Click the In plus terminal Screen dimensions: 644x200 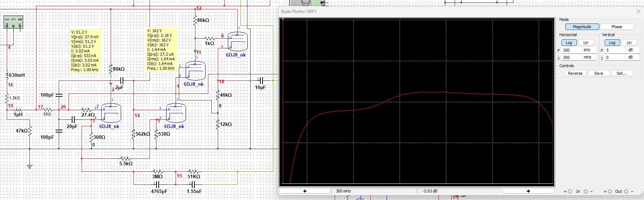point(570,191)
